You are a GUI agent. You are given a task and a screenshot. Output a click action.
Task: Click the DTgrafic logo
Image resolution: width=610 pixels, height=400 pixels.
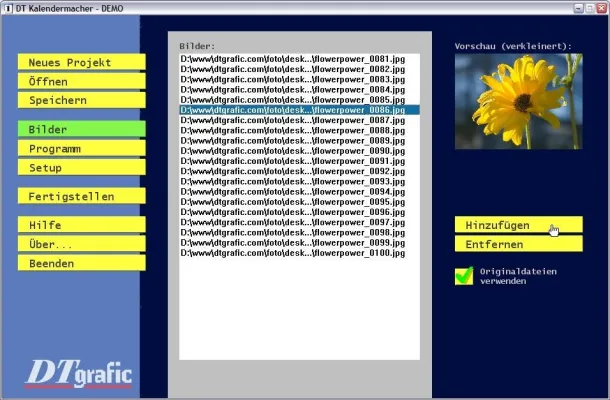point(78,373)
